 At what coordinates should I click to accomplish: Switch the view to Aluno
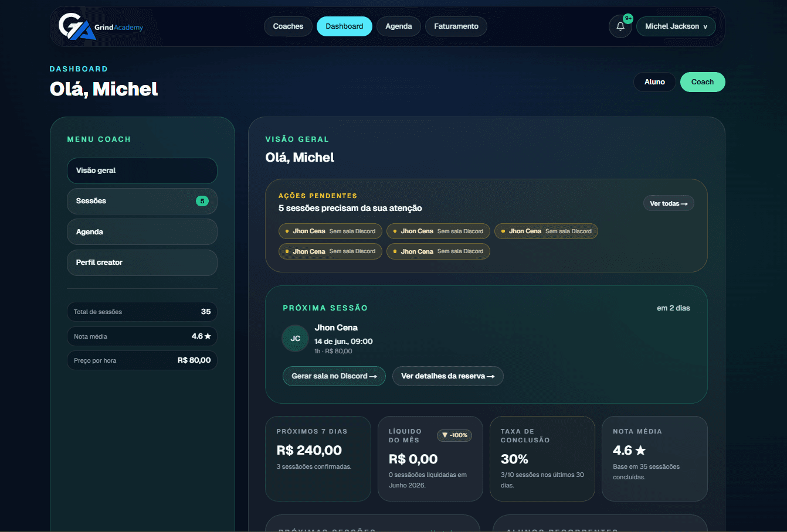tap(654, 82)
